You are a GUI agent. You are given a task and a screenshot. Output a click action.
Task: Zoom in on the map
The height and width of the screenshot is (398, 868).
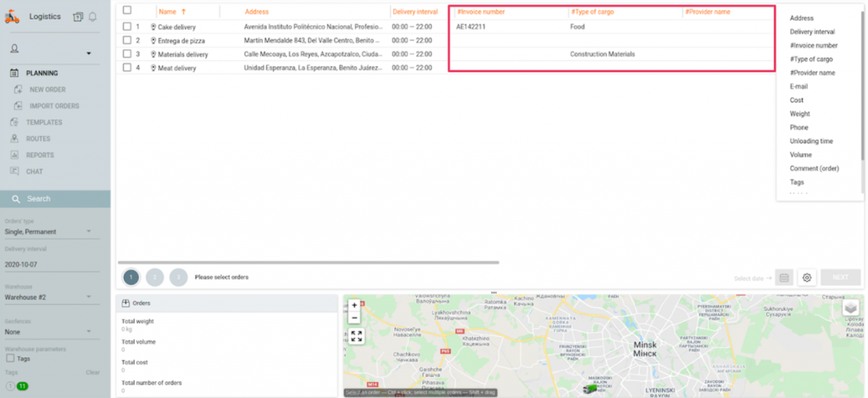click(354, 305)
